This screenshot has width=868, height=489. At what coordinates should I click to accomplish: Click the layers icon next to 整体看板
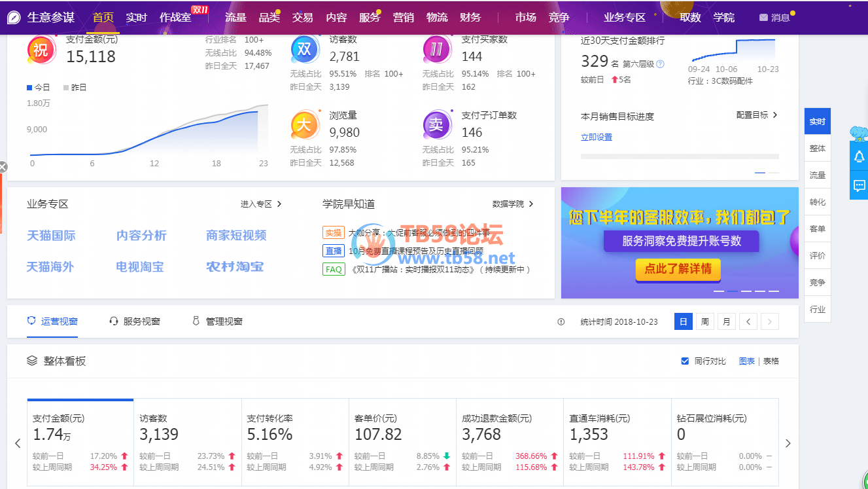click(32, 361)
